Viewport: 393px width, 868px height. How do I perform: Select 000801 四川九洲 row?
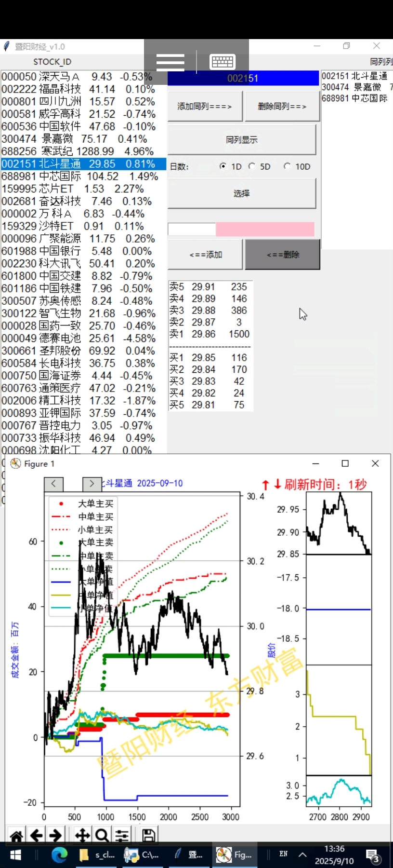click(83, 102)
